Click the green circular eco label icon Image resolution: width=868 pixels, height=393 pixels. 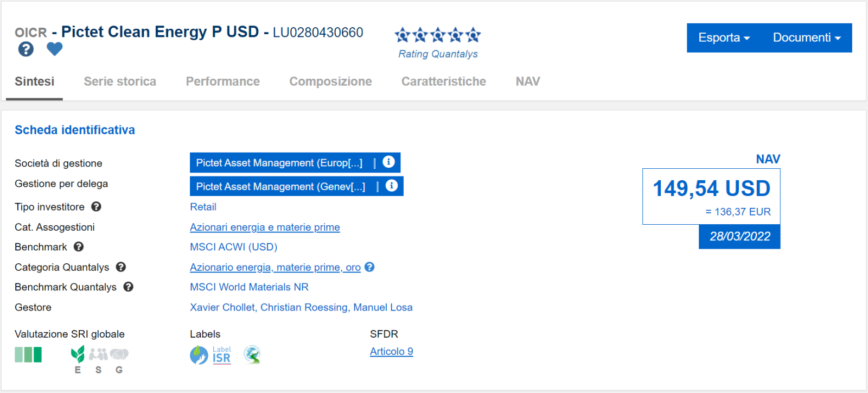252,355
